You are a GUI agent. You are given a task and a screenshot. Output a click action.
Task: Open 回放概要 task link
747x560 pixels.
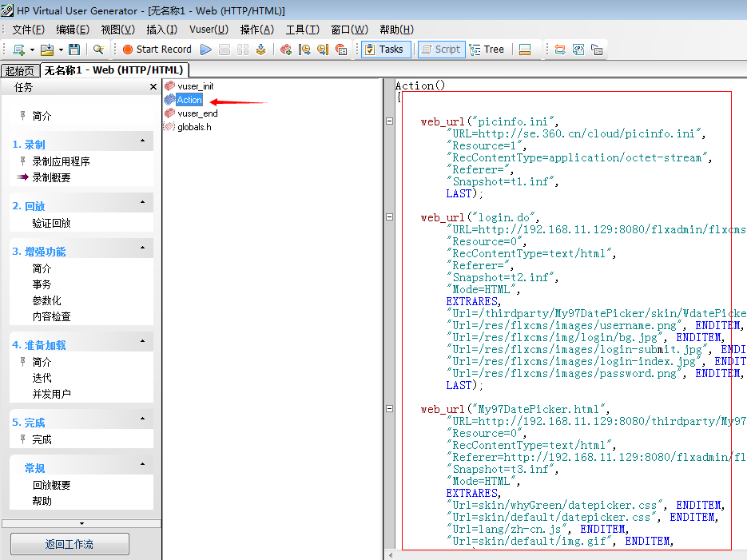point(51,485)
